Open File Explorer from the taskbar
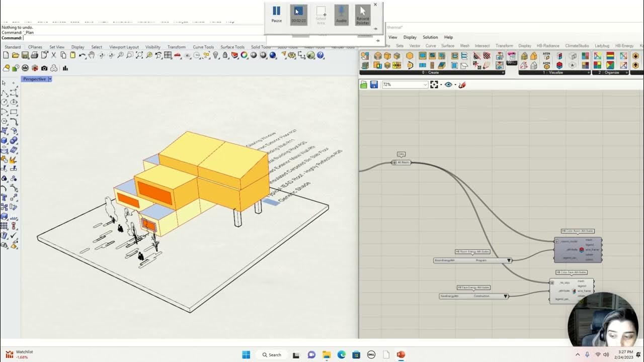The image size is (644, 362). click(x=327, y=354)
